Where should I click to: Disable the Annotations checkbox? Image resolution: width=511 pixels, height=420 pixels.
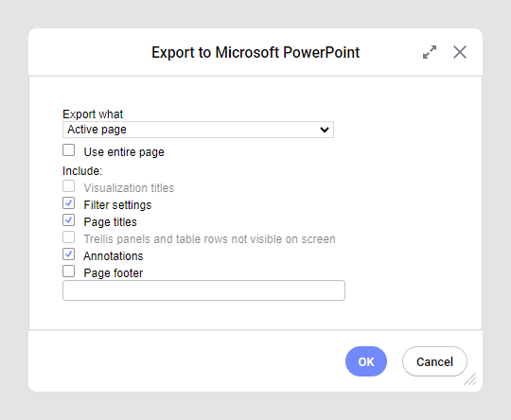68,254
